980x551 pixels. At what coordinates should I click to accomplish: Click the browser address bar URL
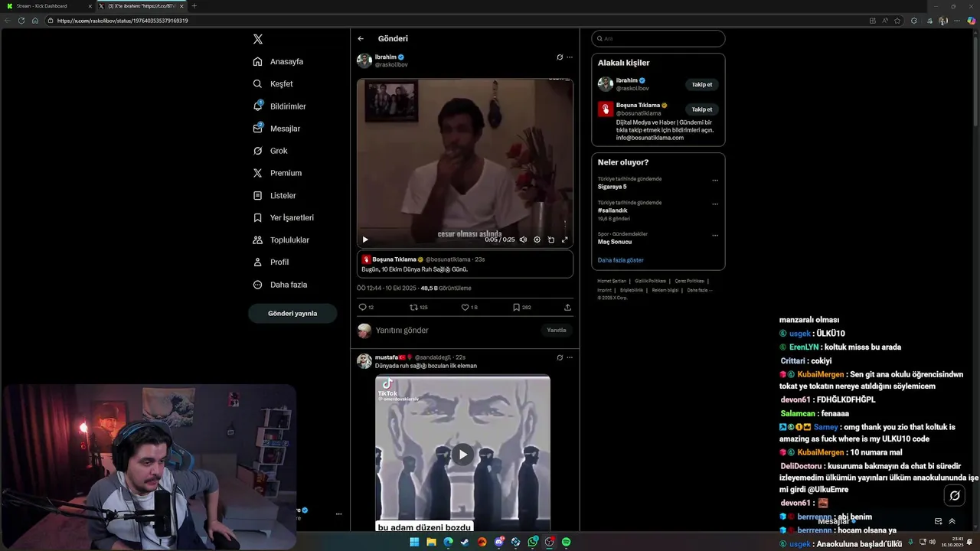(122, 21)
